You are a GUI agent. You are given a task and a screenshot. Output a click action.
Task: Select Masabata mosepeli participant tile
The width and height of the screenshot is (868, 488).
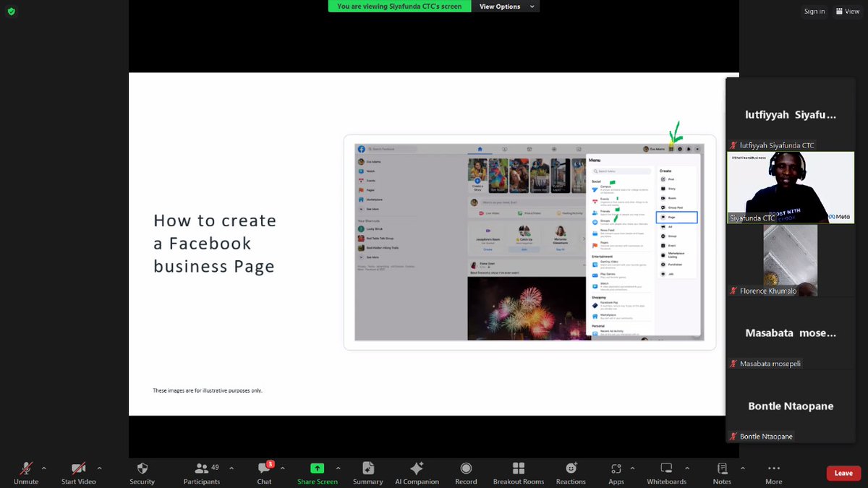pos(791,333)
